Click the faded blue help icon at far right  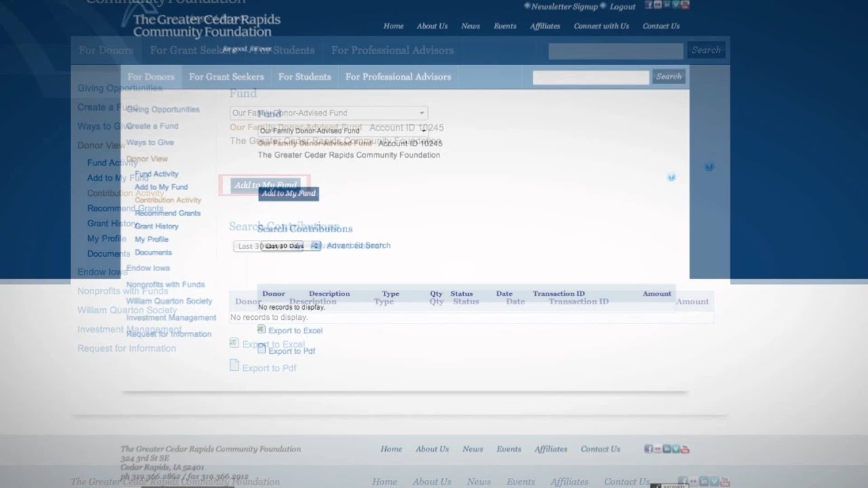tap(709, 166)
